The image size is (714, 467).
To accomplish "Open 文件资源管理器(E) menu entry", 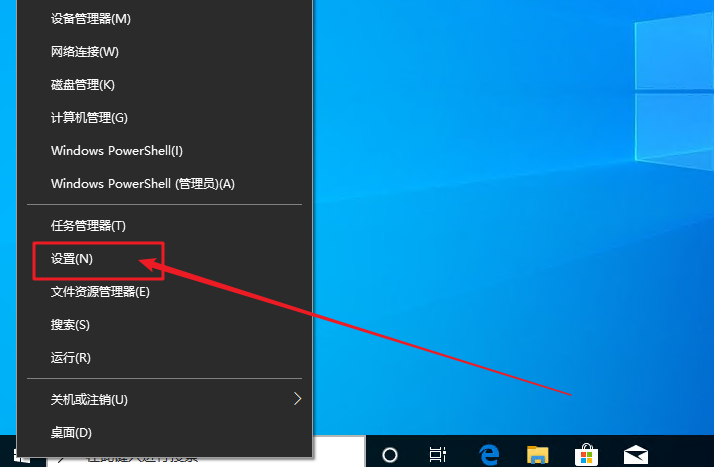I will pyautogui.click(x=100, y=292).
